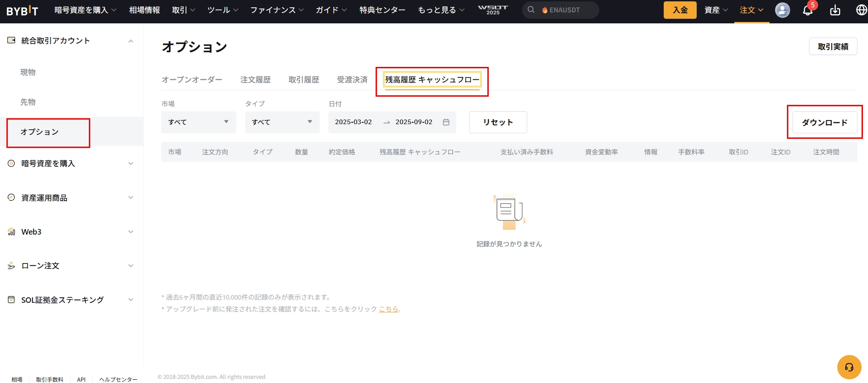This screenshot has width=868, height=383.
Task: Click the リセット button
Action: [x=498, y=122]
